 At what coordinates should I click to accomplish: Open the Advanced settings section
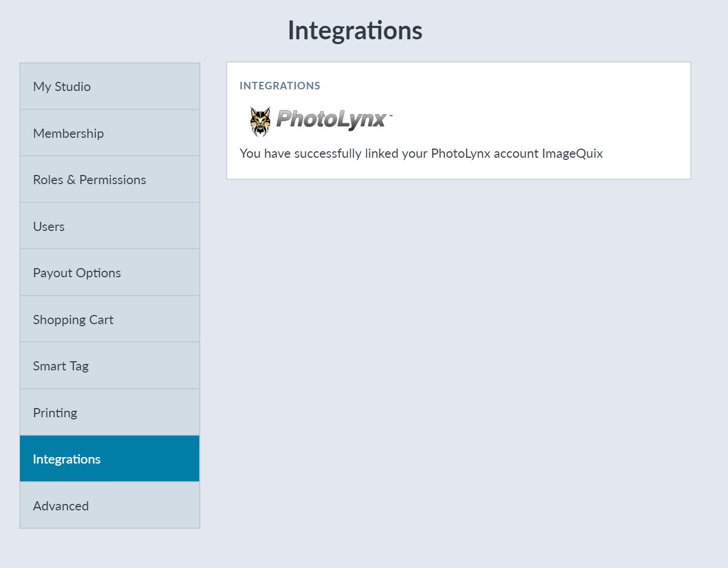click(110, 506)
